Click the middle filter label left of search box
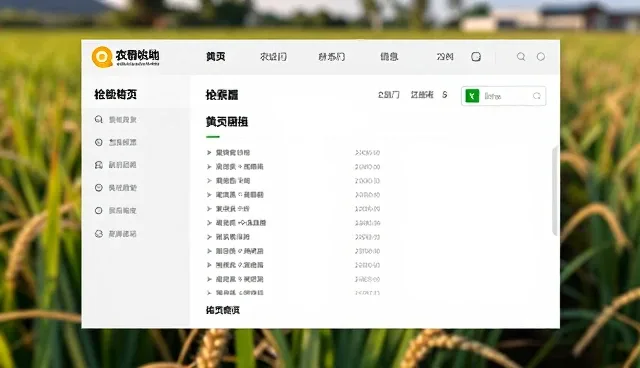Viewport: 640px width, 368px height. [x=422, y=95]
